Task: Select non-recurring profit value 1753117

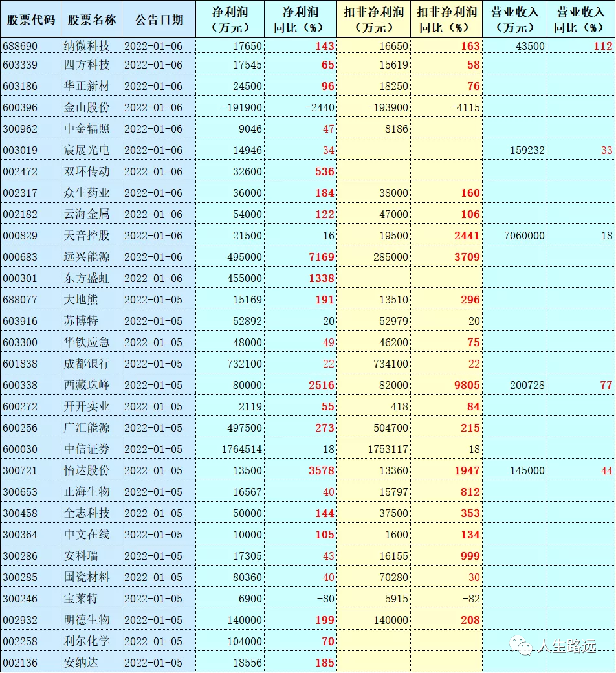Action: tap(374, 449)
